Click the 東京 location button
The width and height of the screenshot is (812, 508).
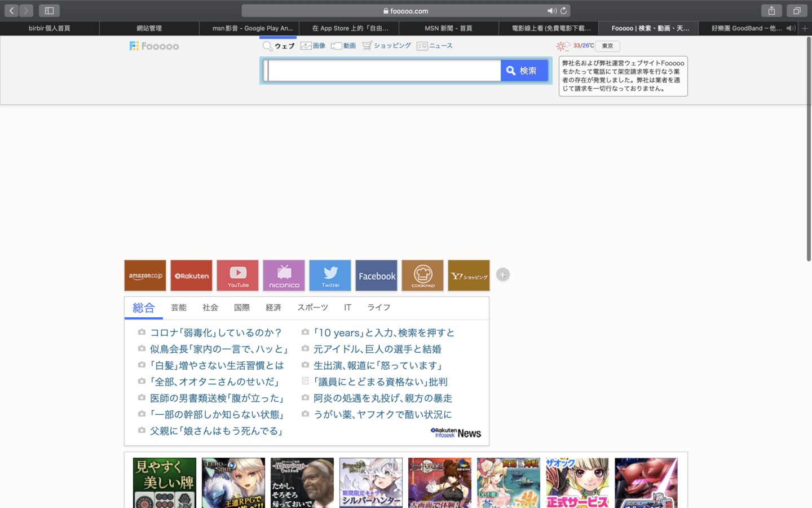pos(607,46)
